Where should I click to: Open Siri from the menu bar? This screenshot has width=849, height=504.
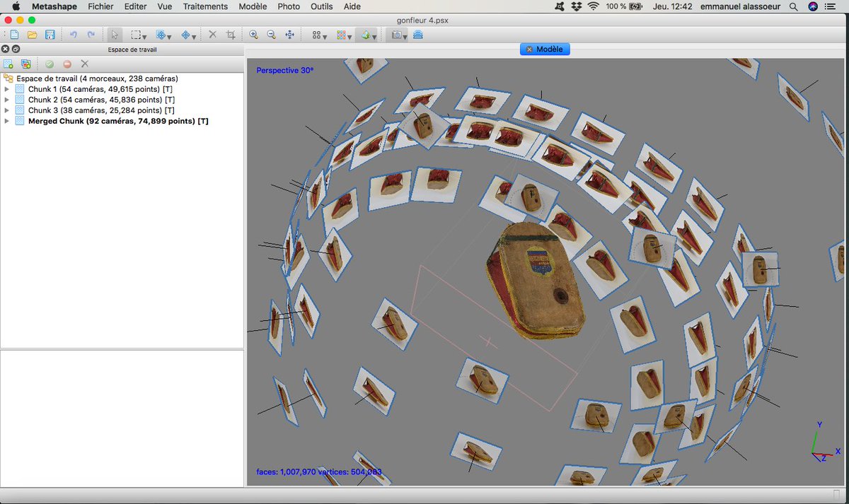(813, 6)
